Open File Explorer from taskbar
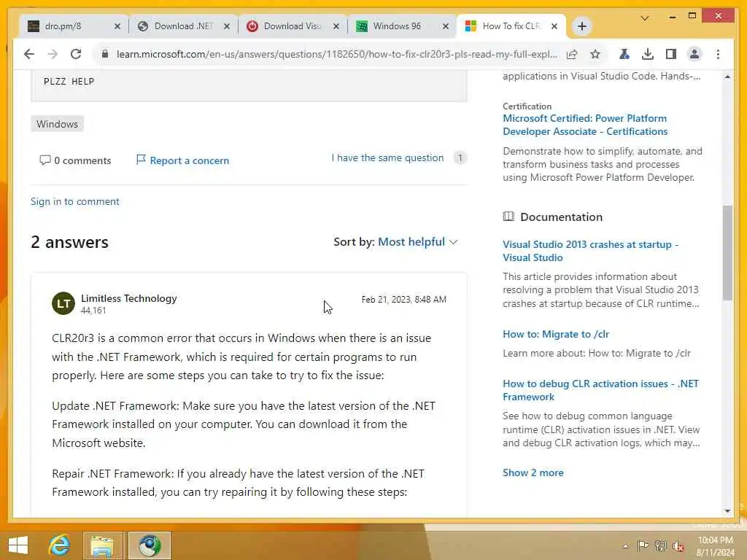Screen dimensions: 747x560 coord(102,545)
